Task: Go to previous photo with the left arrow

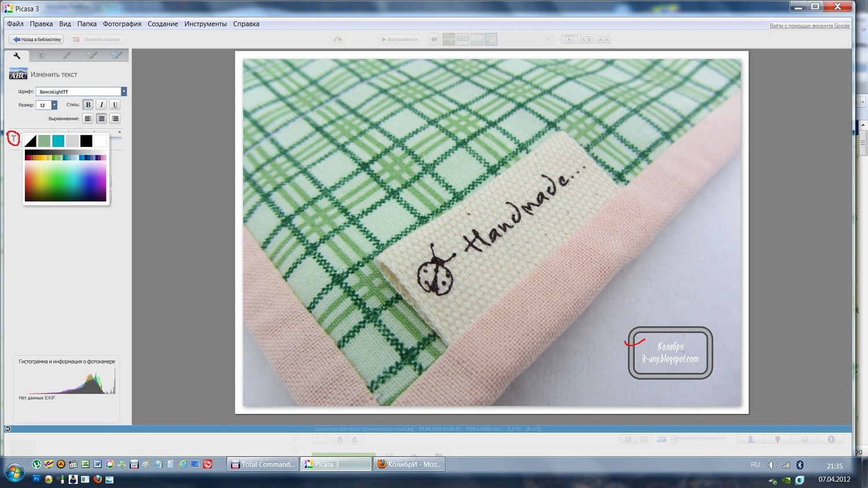Action: (x=434, y=39)
